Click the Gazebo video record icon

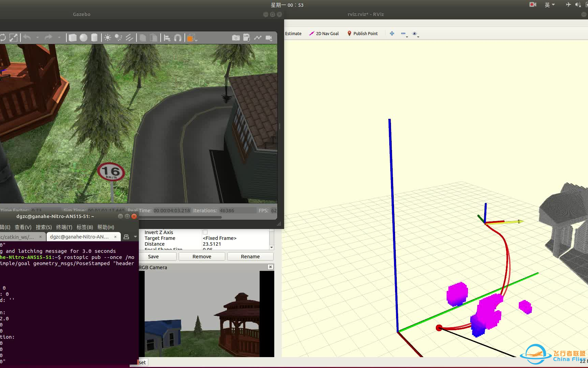269,38
